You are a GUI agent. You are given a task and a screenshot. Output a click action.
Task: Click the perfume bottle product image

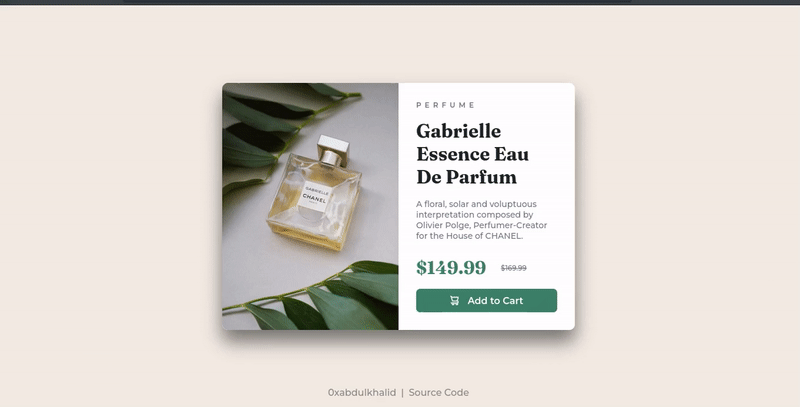[310, 207]
